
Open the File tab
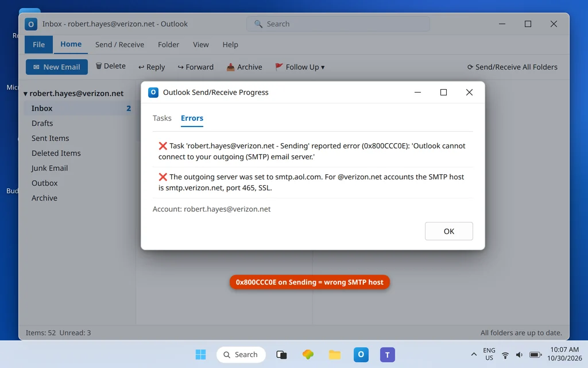pos(38,45)
